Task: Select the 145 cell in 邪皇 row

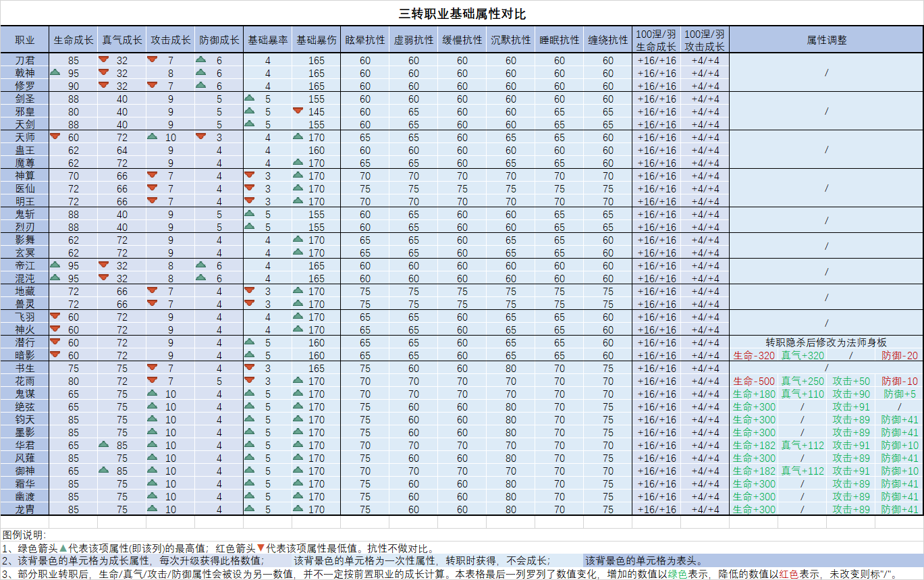Action: tap(317, 111)
